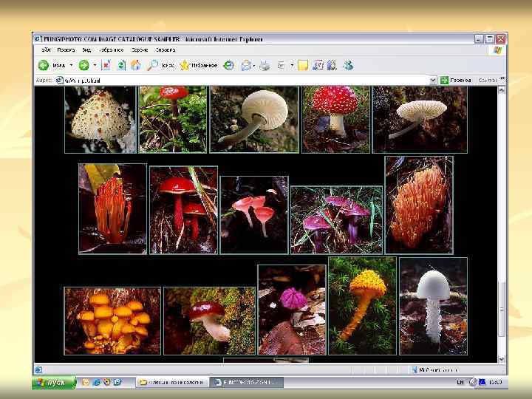Open the File menu
532x399 pixels.
click(x=44, y=51)
